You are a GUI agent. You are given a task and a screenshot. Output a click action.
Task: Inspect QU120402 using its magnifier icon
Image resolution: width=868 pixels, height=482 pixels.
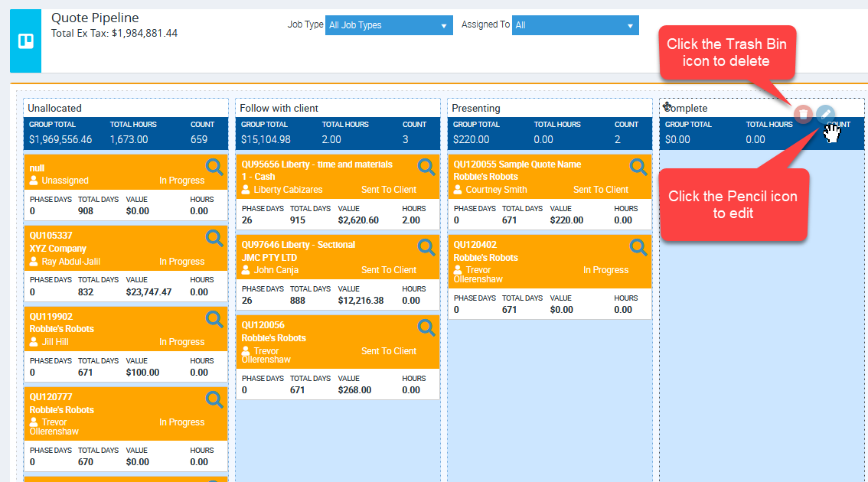click(638, 246)
